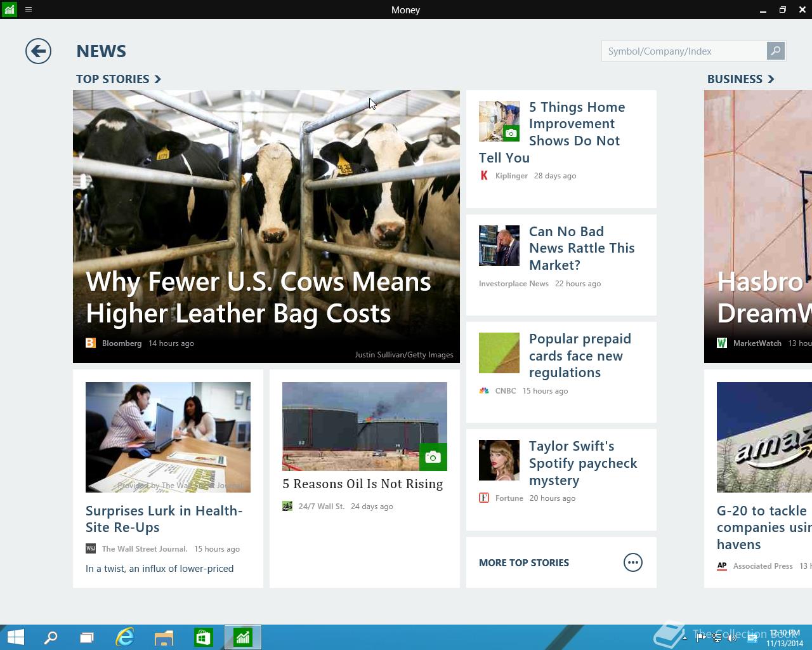Click the CNBC peacock logo

click(484, 390)
